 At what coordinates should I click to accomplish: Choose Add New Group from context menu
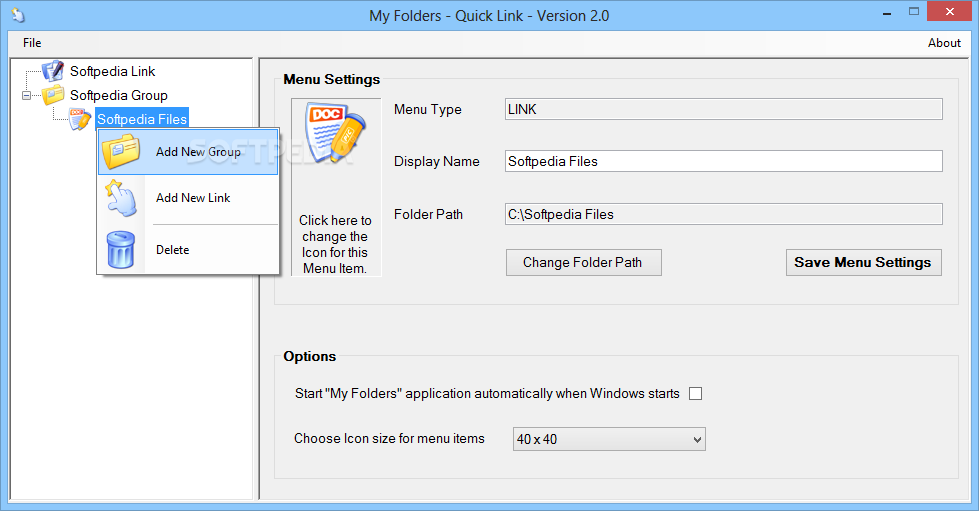[188, 152]
